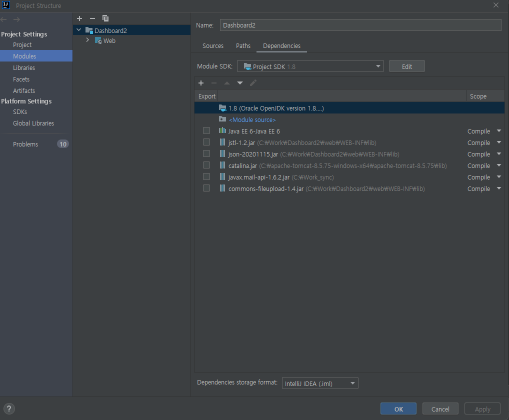Viewport: 509px width, 420px height.
Task: Click the Module source folder icon
Action: 222,119
